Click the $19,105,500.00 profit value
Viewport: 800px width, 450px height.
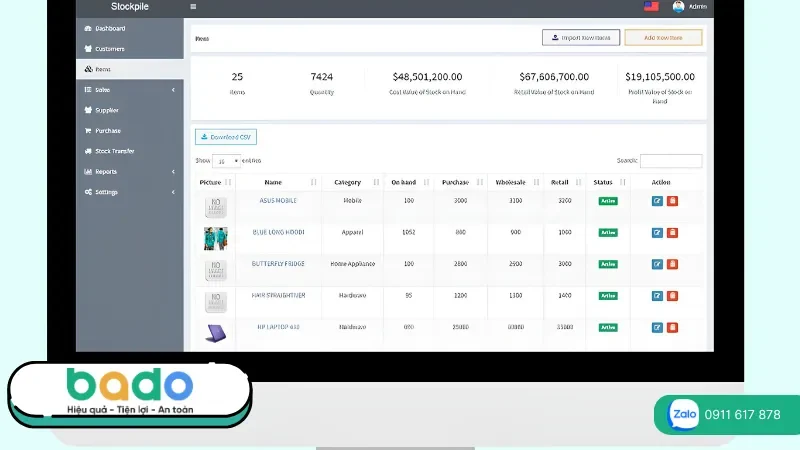[x=660, y=77]
